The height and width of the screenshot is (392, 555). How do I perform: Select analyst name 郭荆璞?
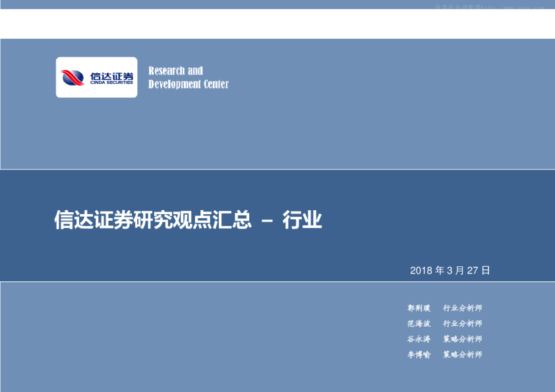coord(419,308)
